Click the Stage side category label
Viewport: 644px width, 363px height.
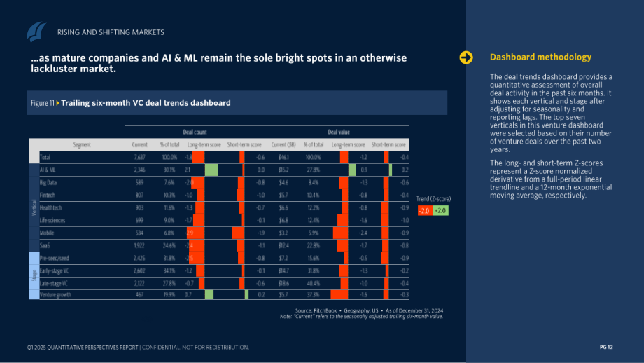click(34, 275)
